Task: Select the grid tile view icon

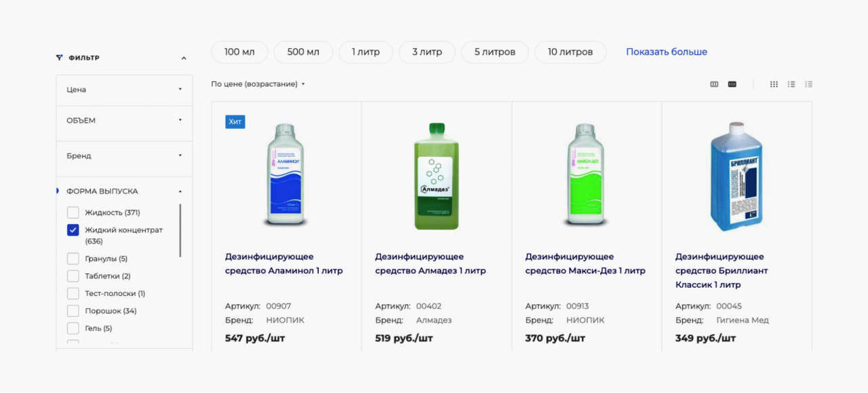Action: click(x=774, y=84)
